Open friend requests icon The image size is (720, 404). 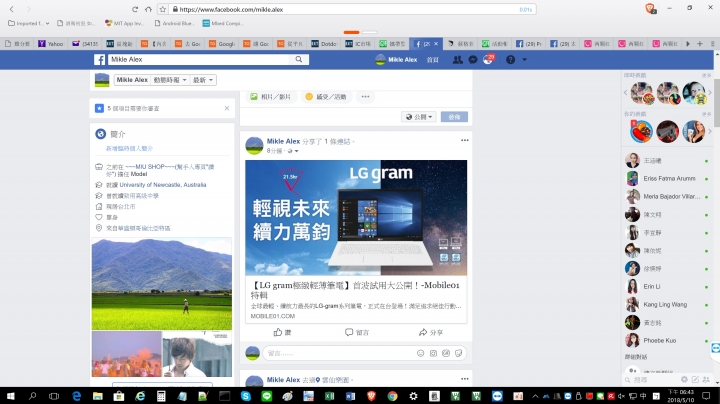pos(457,59)
